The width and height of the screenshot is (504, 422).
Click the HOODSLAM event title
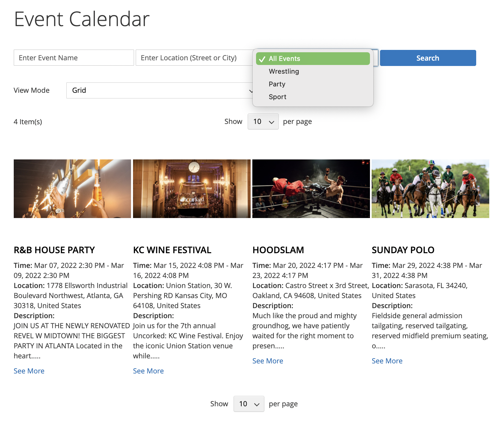pos(278,250)
